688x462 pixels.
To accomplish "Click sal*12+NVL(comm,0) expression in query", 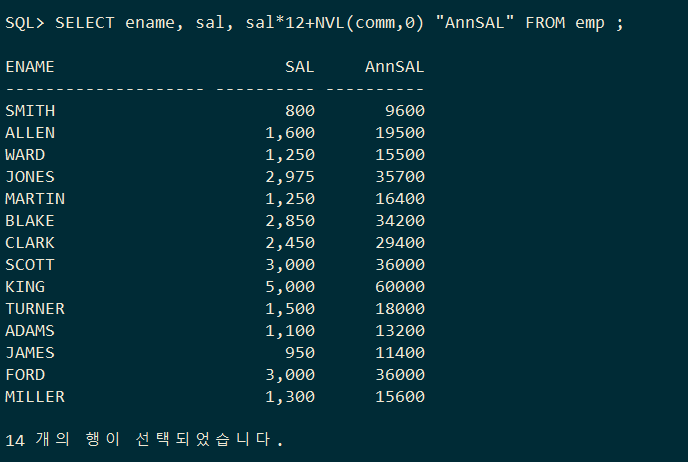I will click(x=335, y=23).
